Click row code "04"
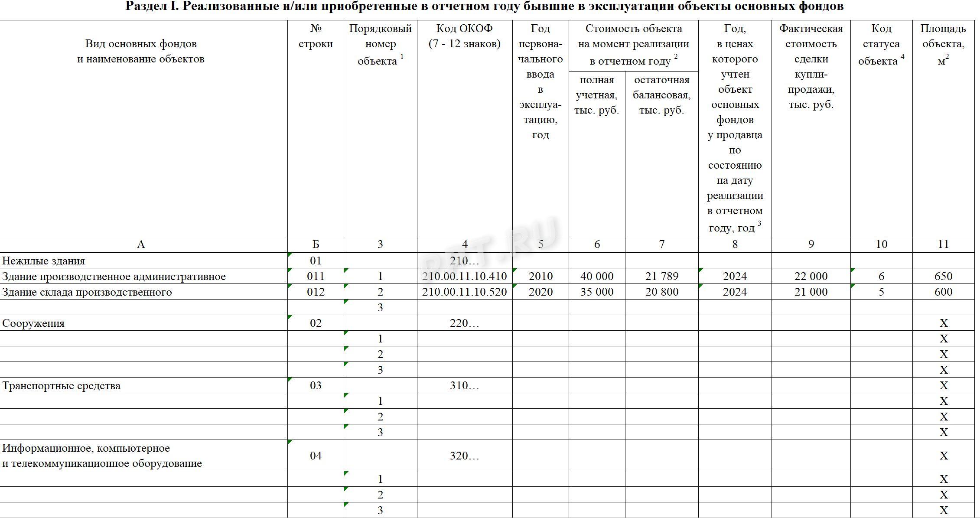This screenshot has width=980, height=518. [x=316, y=456]
